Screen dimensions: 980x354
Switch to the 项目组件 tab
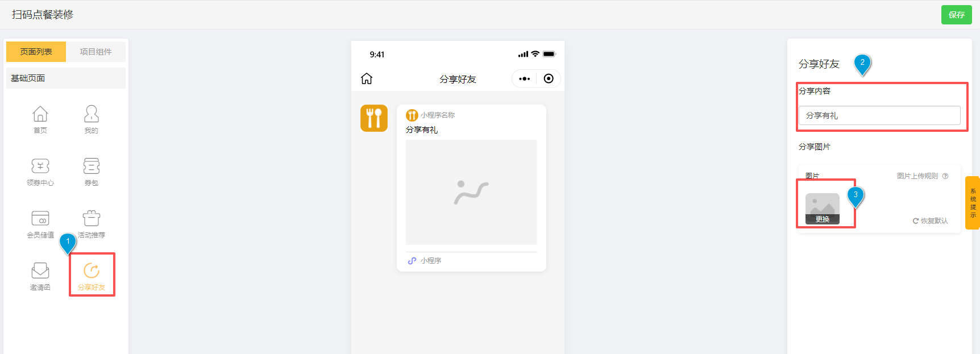(95, 52)
